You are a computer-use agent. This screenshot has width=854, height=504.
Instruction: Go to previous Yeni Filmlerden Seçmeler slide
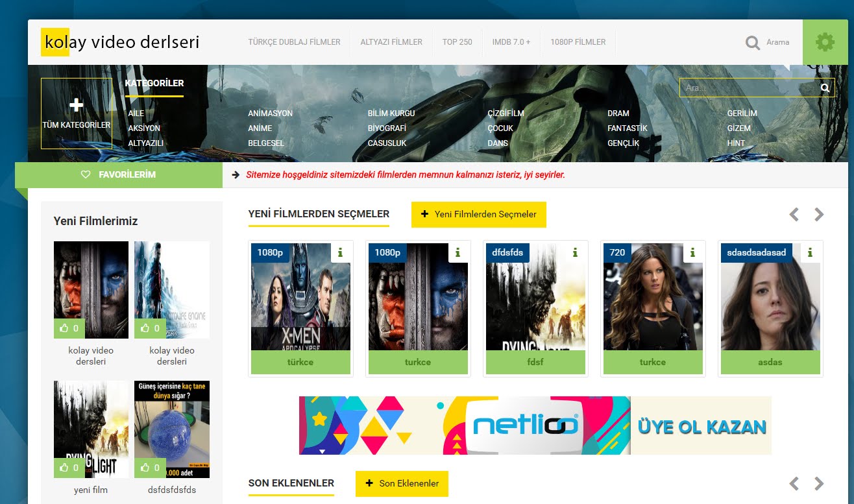click(x=794, y=214)
